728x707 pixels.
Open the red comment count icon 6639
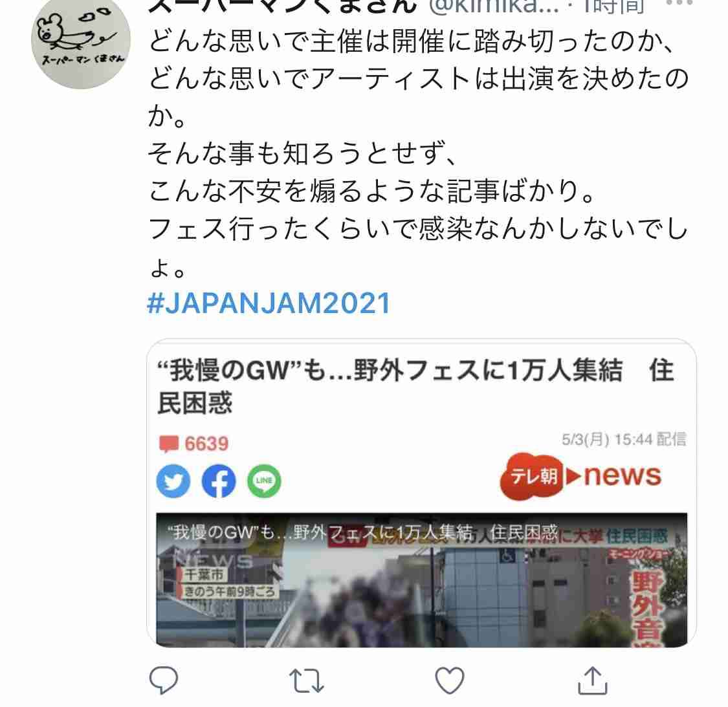168,444
